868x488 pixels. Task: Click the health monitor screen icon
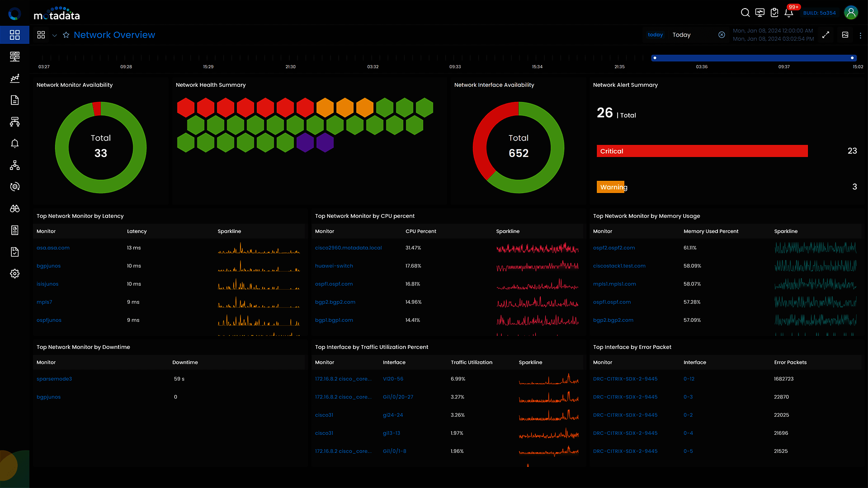tap(759, 13)
